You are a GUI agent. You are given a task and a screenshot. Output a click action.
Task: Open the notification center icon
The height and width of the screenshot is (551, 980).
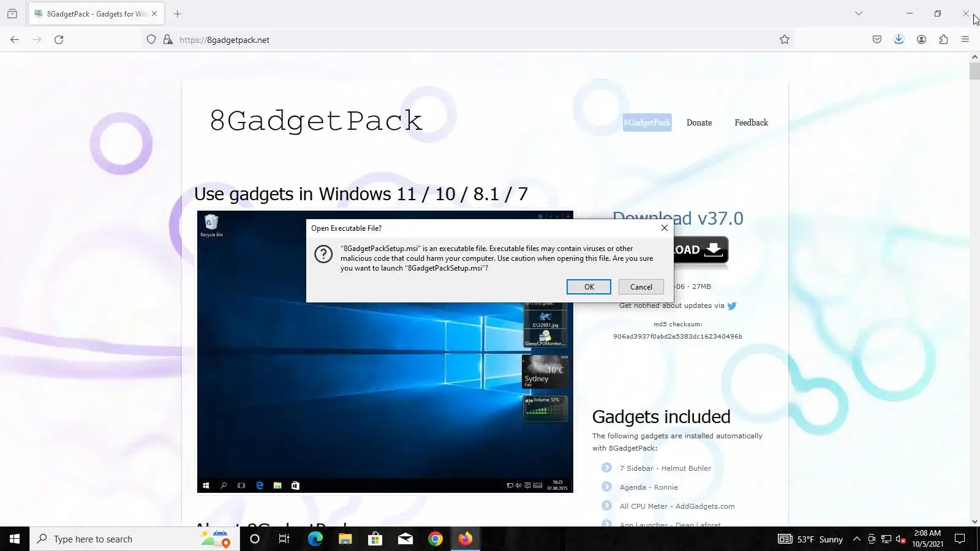(x=960, y=539)
